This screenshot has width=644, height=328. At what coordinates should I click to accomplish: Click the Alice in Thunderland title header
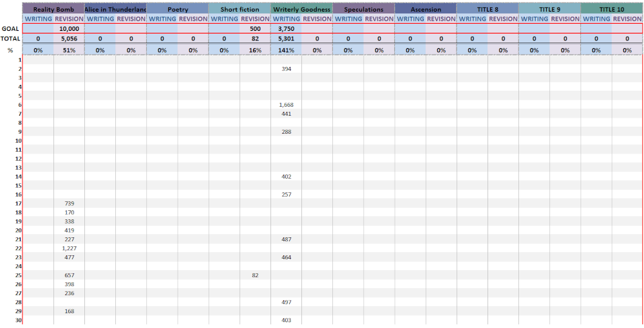pos(115,10)
